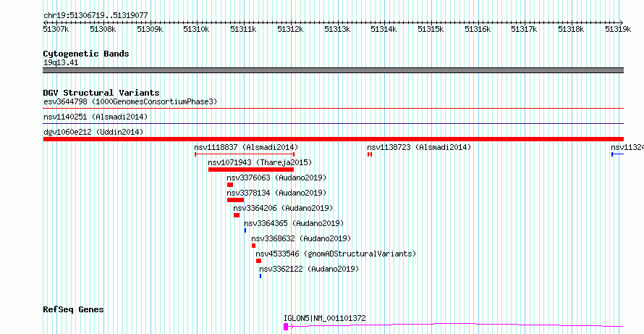Open the nsv3362122 (Audano2019) label

pyautogui.click(x=309, y=269)
